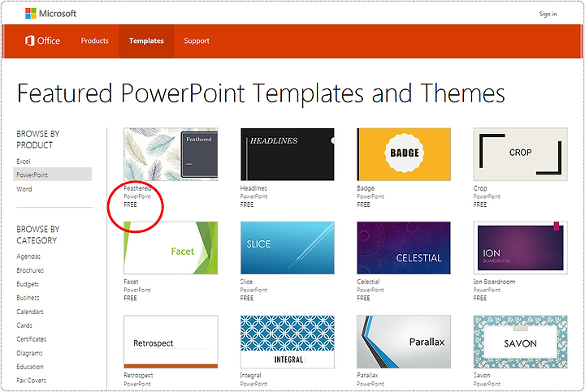585x392 pixels.
Task: Open the Certificates category
Action: pos(32,339)
